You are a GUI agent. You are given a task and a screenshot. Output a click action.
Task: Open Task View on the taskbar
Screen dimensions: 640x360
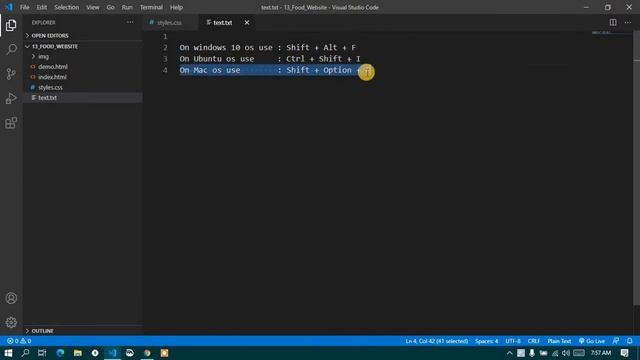[42, 353]
